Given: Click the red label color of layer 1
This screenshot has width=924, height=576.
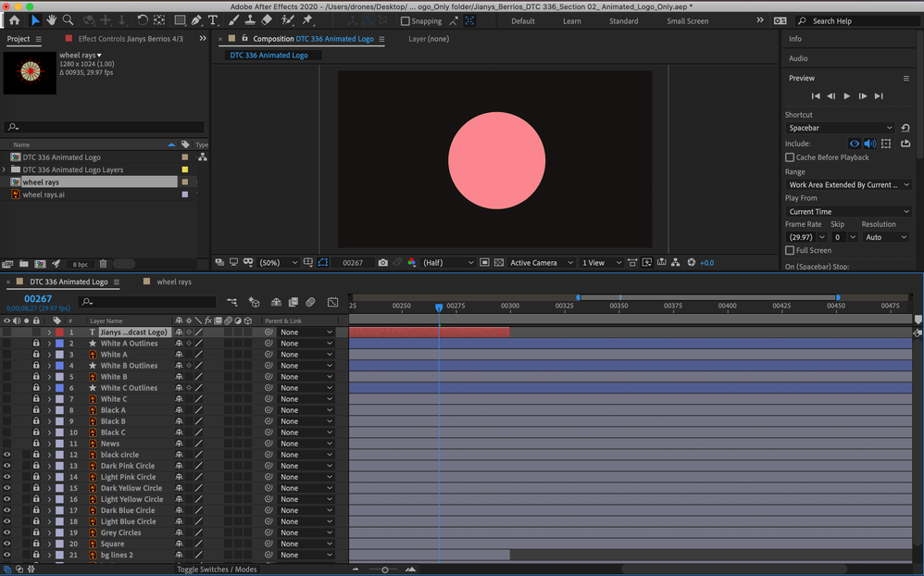Looking at the screenshot, I should (x=59, y=332).
